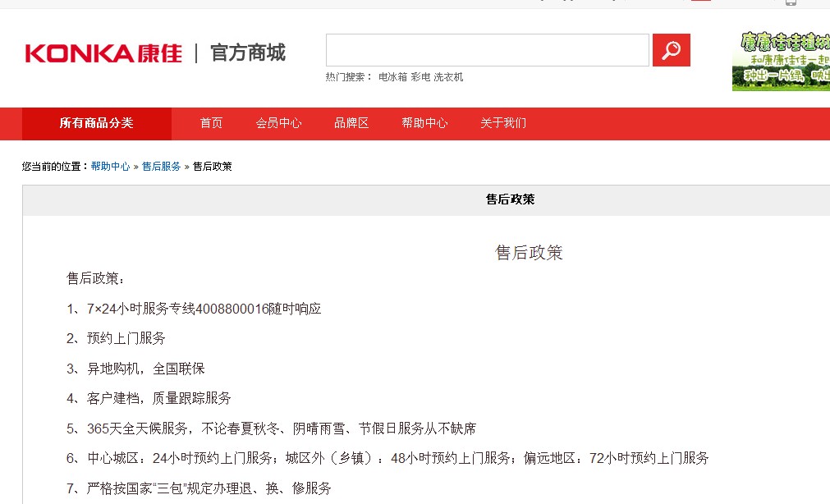Open 帮助中心 link in the breadcrumb

[112, 164]
